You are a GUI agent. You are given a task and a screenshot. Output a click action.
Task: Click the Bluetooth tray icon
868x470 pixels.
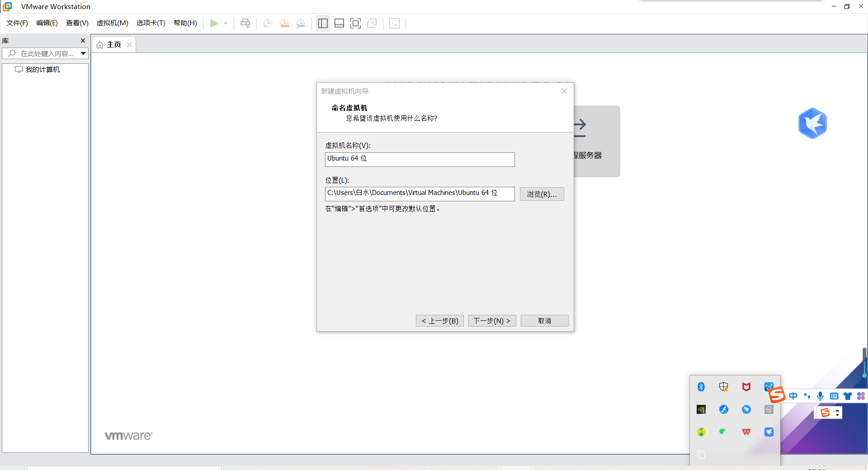tap(701, 387)
